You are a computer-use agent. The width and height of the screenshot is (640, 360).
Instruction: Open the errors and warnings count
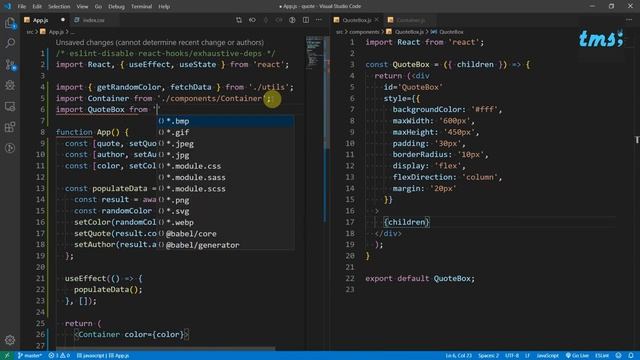59,356
